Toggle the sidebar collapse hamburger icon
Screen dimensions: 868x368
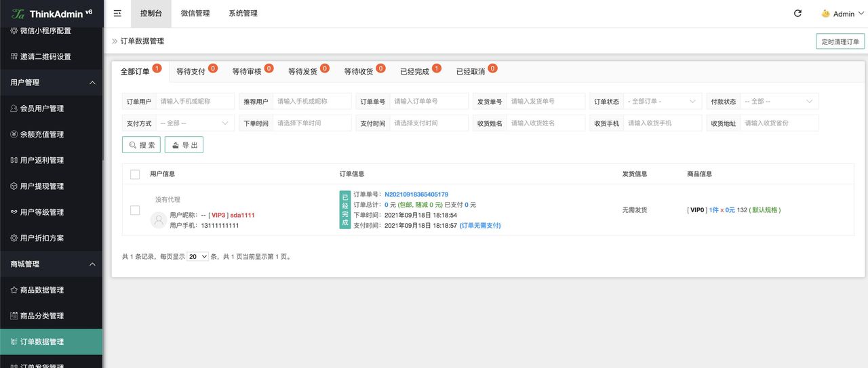(117, 14)
